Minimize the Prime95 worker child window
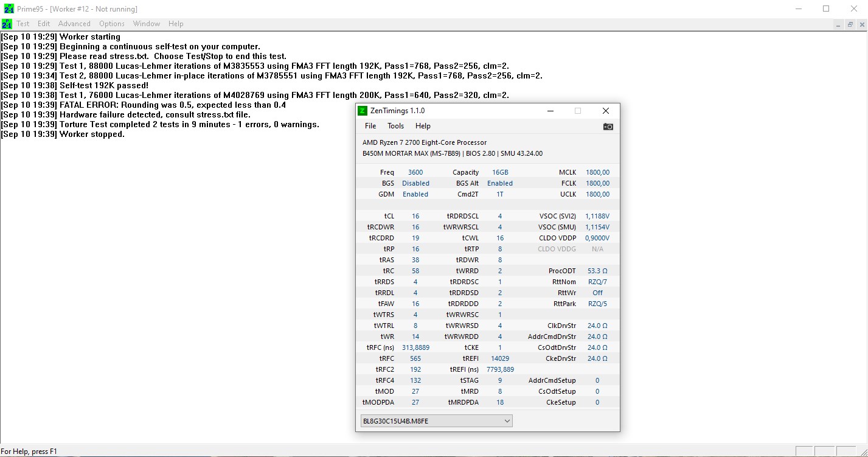868x457 pixels. (x=838, y=24)
